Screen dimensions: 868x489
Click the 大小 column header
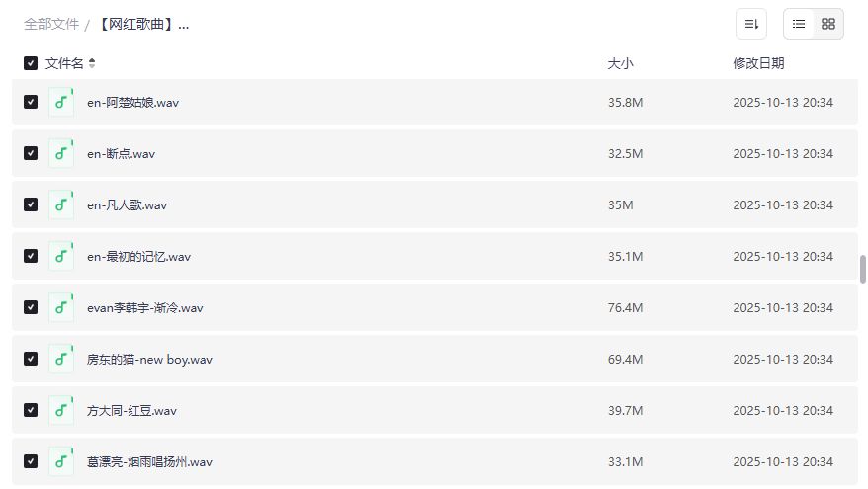(x=620, y=63)
